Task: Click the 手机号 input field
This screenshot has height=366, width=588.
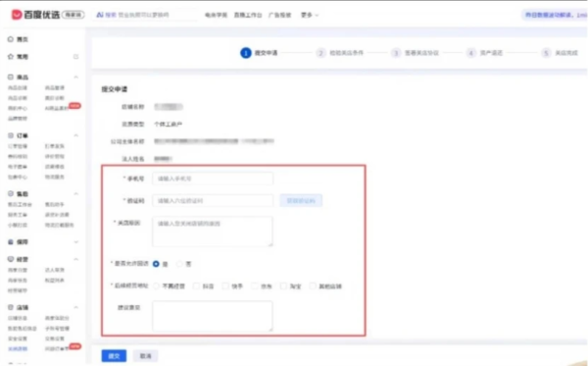Action: click(213, 179)
